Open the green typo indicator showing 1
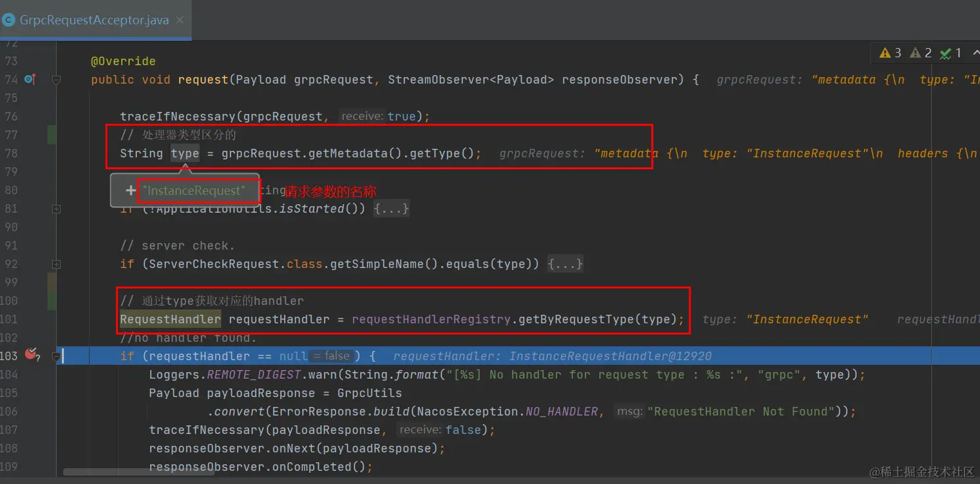This screenshot has height=484, width=980. pos(951,53)
